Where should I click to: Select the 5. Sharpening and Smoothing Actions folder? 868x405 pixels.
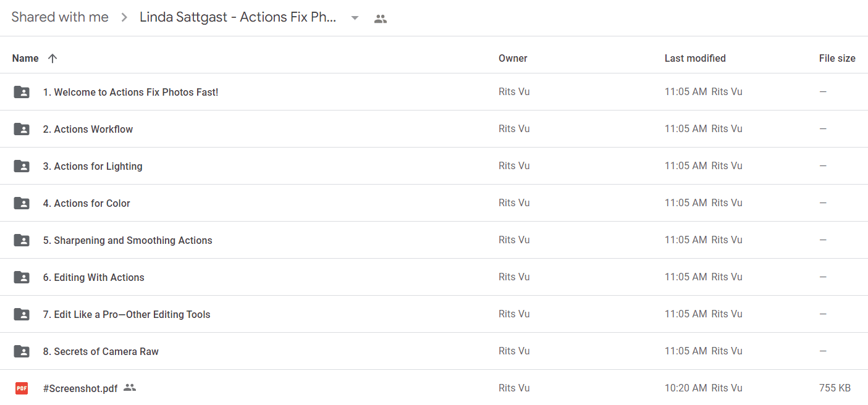(x=434, y=240)
